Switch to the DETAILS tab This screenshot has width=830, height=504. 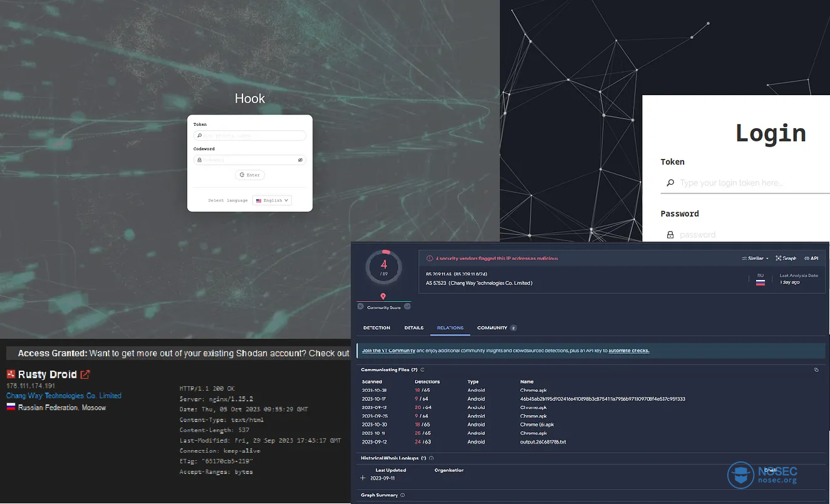point(414,328)
